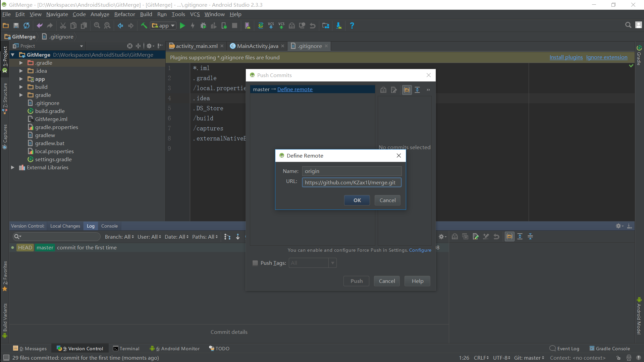The image size is (644, 362).
Task: Click Collapse All icon in Log details toolbar
Action: coord(530,237)
